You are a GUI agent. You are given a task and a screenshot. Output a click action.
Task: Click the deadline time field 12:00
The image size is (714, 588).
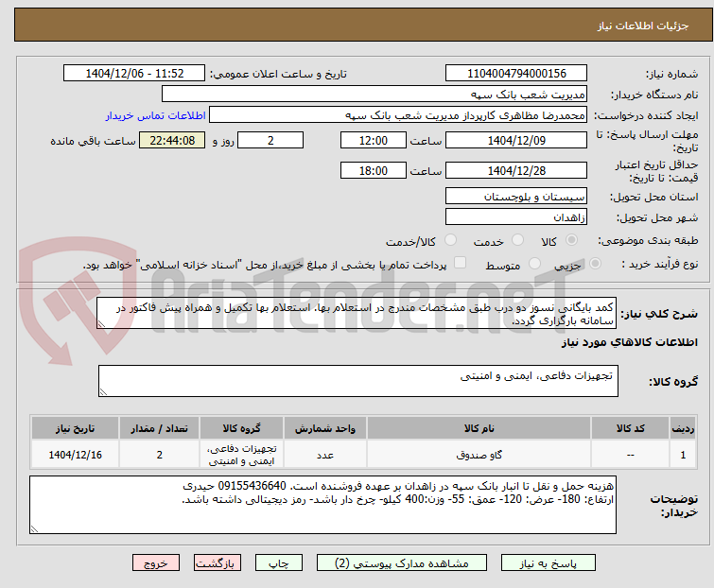click(374, 140)
